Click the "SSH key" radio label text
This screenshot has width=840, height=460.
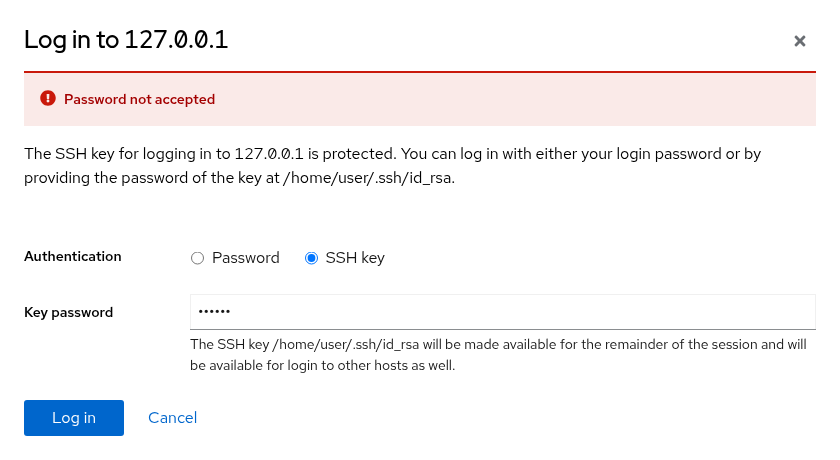click(x=355, y=258)
